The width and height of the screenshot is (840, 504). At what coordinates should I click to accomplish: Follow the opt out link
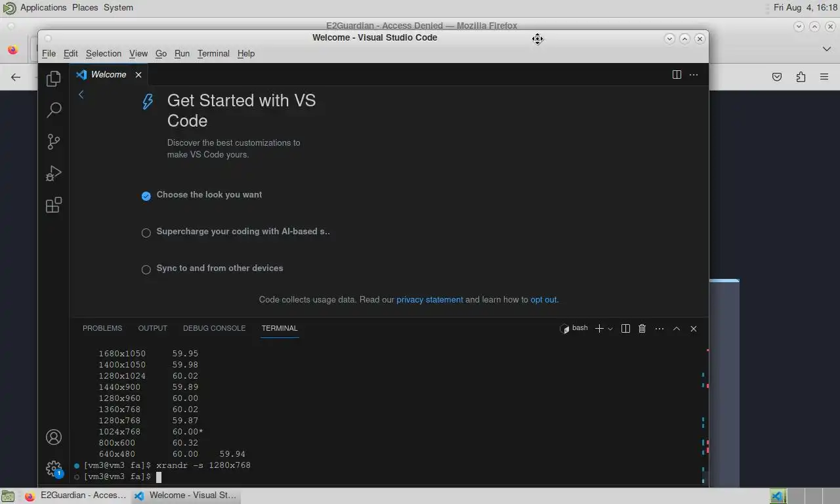(x=543, y=300)
